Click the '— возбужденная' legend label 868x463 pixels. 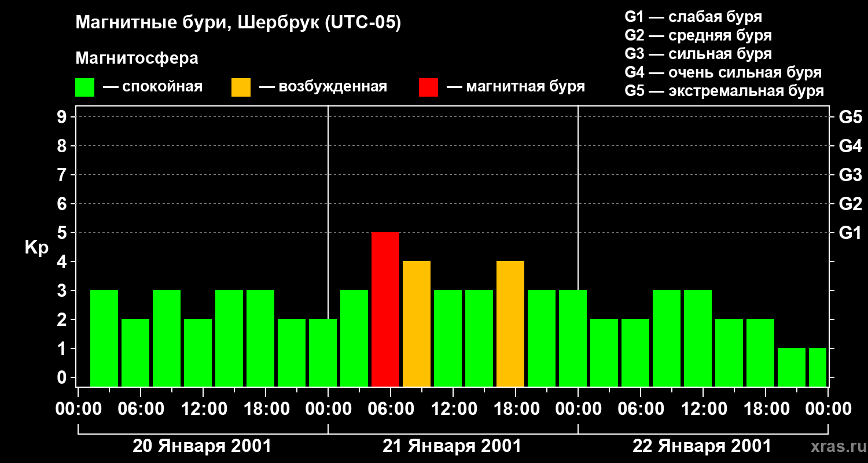(x=323, y=87)
